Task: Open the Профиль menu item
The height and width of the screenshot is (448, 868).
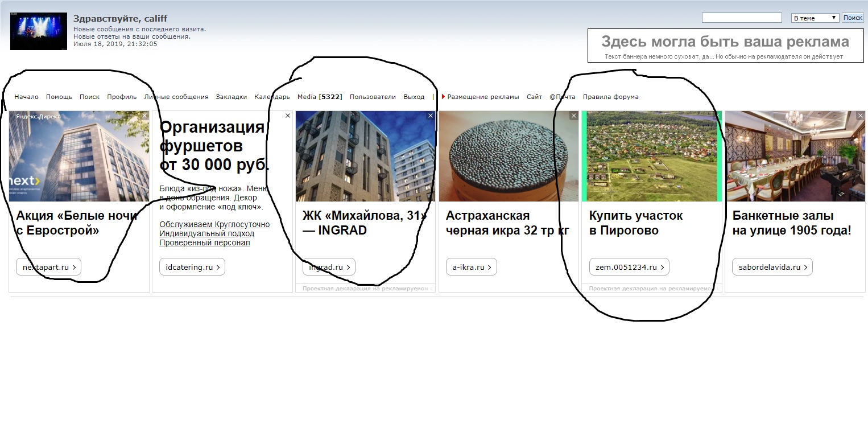Action: click(122, 97)
